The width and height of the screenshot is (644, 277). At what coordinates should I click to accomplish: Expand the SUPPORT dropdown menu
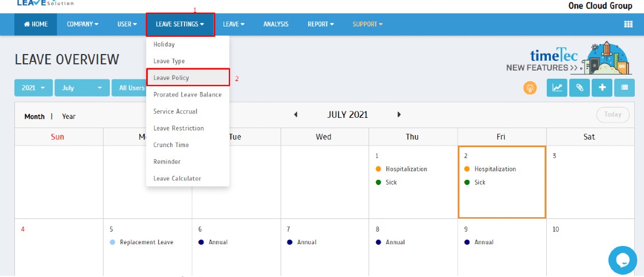point(367,24)
